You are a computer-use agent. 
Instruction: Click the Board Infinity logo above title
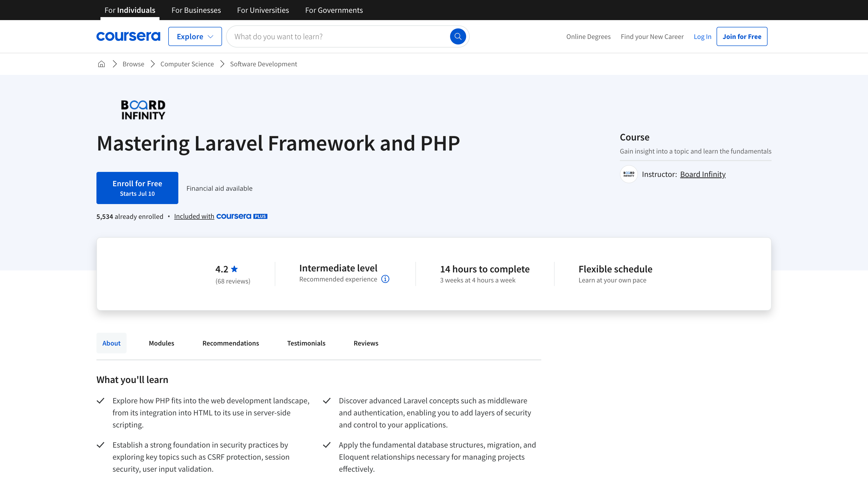143,110
